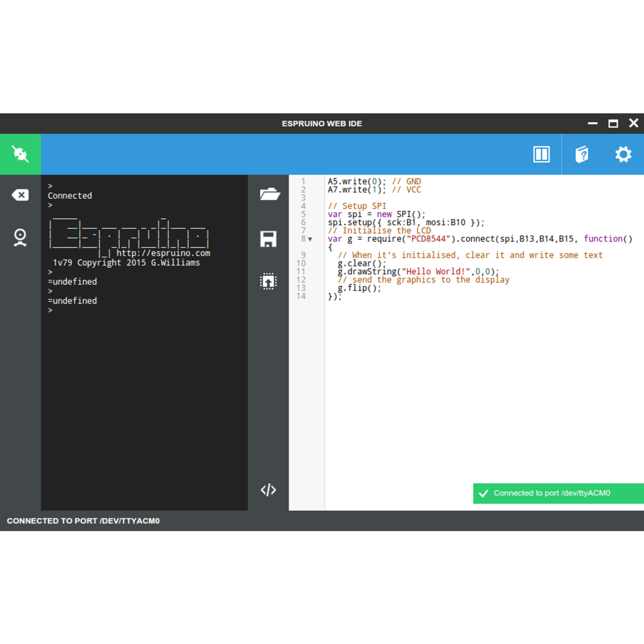Switch editor mode with the code brackets icon

[268, 490]
